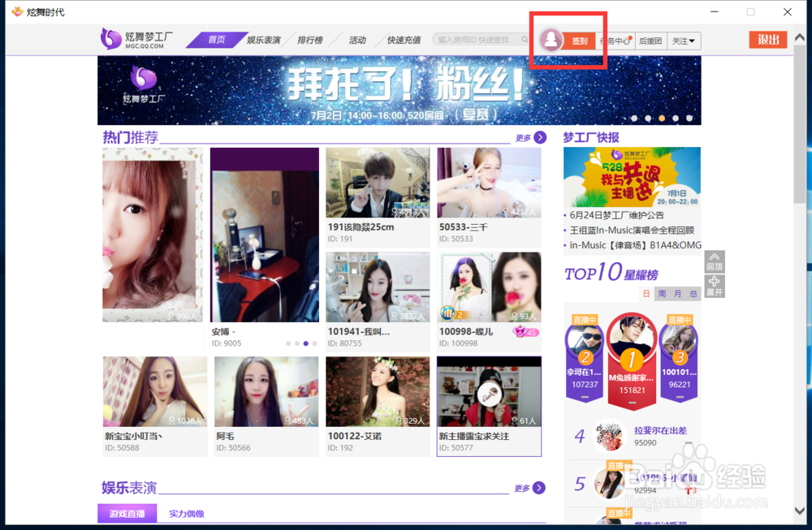Expand the 关注 dropdown
812x530 pixels.
click(684, 41)
